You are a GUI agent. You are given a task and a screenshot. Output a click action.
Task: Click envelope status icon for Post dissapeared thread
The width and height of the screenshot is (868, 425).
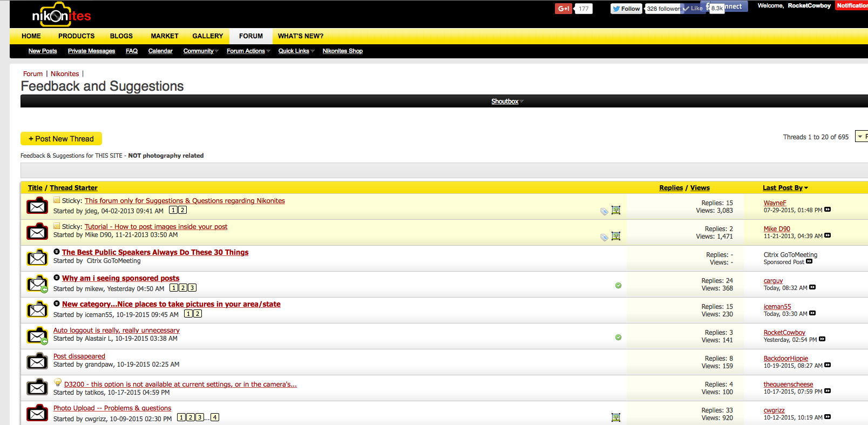pos(37,361)
